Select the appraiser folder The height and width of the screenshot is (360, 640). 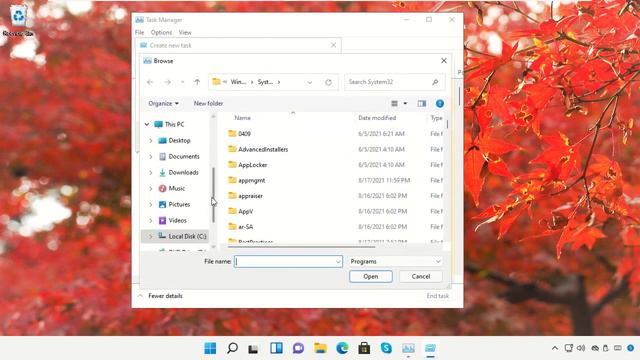coord(250,196)
